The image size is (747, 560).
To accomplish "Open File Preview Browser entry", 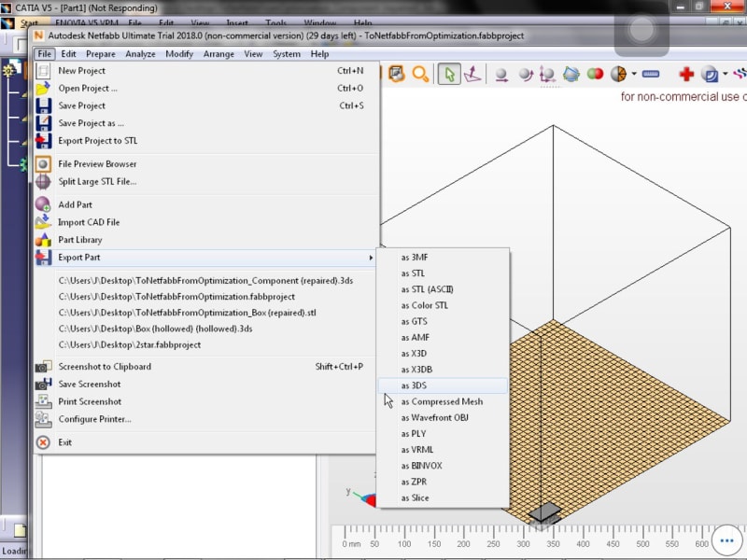I will (x=206, y=164).
